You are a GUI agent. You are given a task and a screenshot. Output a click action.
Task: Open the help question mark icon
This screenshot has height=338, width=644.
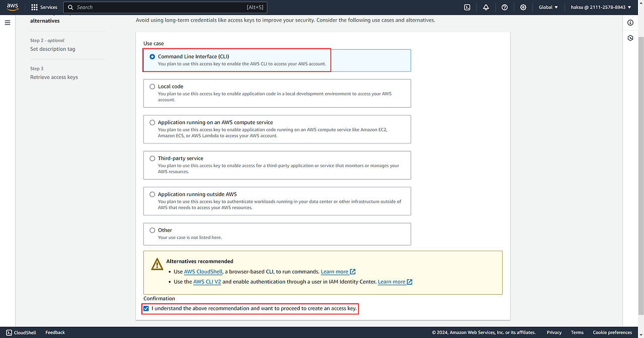point(505,8)
